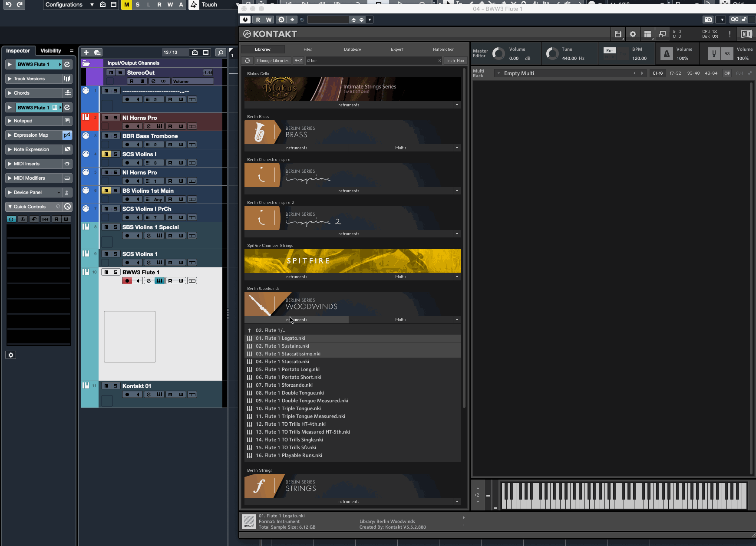The width and height of the screenshot is (756, 546).
Task: Take plug-in window snapshot camera icon
Action: click(708, 20)
